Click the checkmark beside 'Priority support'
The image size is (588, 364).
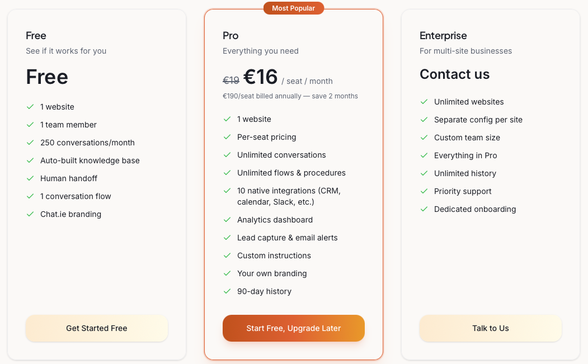(x=424, y=191)
